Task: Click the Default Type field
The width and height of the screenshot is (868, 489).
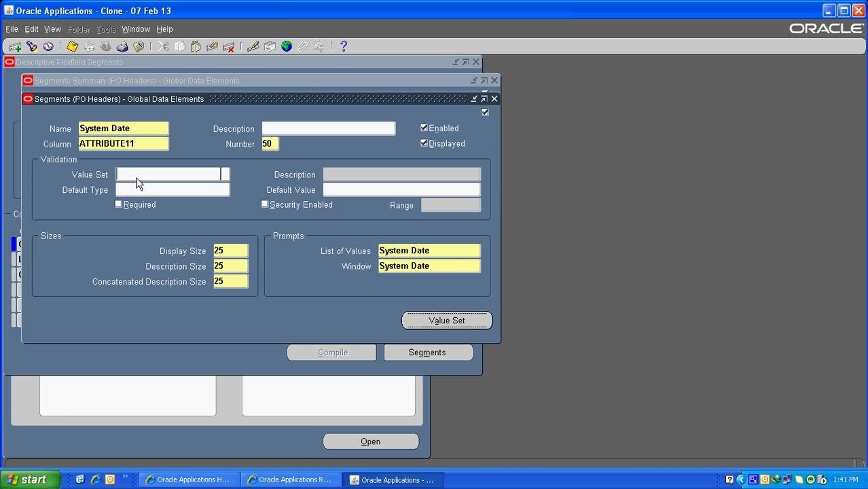Action: pos(173,189)
